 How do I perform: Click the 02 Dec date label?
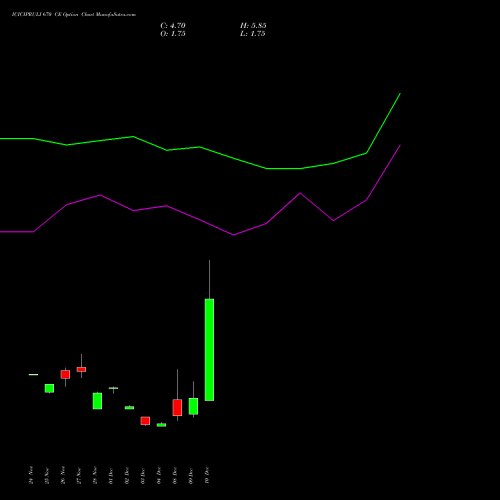tap(127, 476)
